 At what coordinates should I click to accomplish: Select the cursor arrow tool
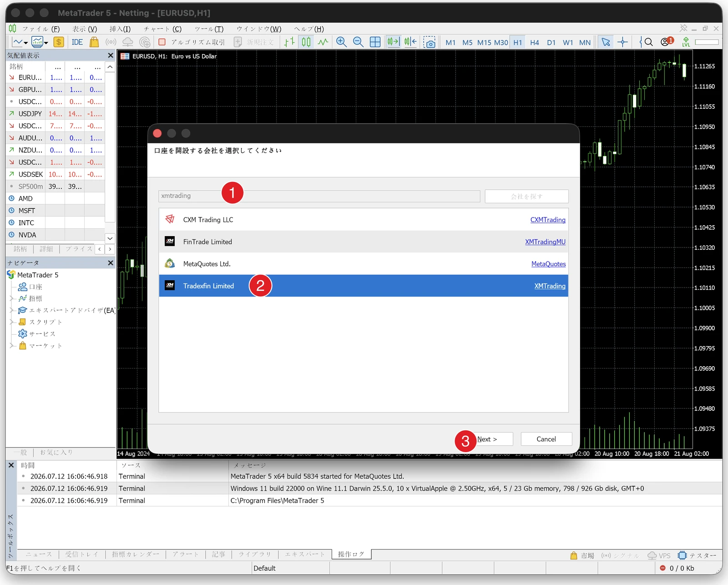pyautogui.click(x=606, y=42)
